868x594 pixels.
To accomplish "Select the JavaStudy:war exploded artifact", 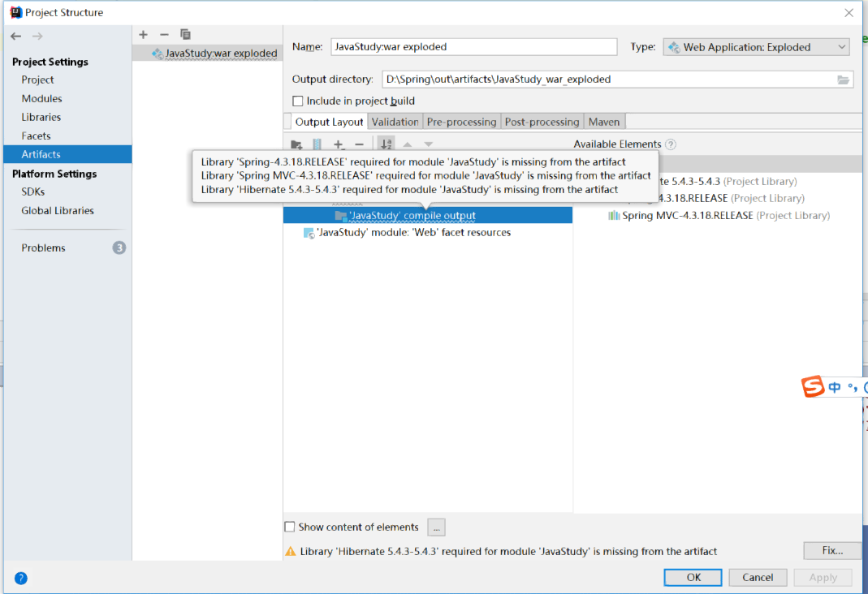I will pyautogui.click(x=208, y=54).
